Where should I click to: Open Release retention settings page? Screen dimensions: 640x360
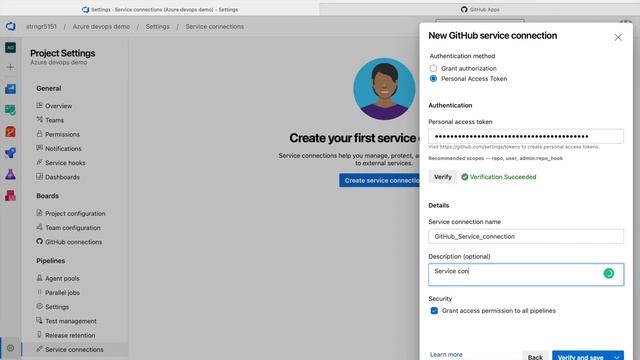tap(70, 335)
